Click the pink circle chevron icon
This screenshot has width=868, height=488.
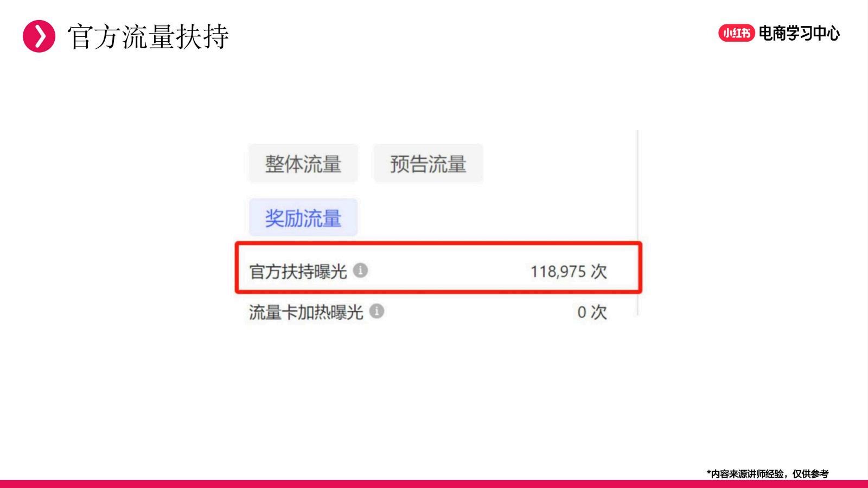point(39,36)
